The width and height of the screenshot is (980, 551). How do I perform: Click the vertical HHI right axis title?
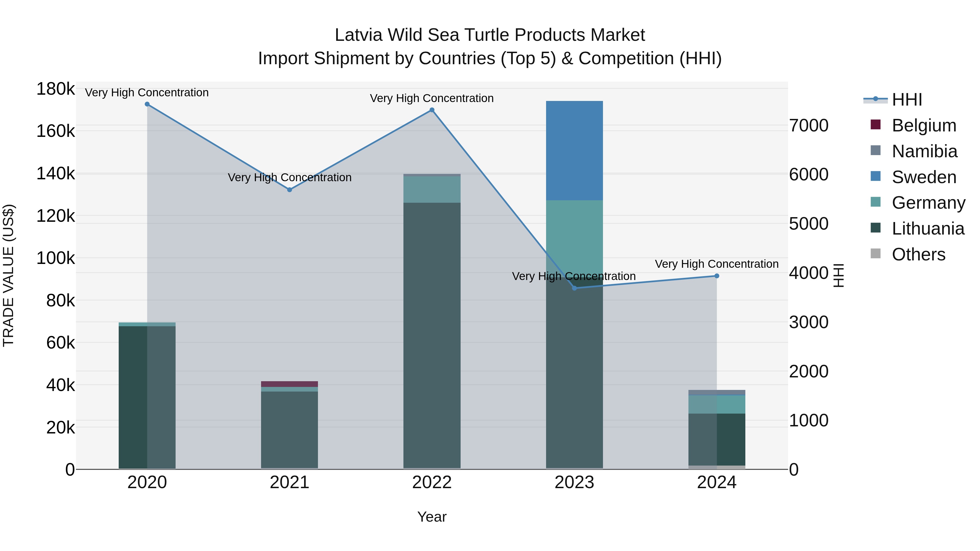tap(838, 275)
